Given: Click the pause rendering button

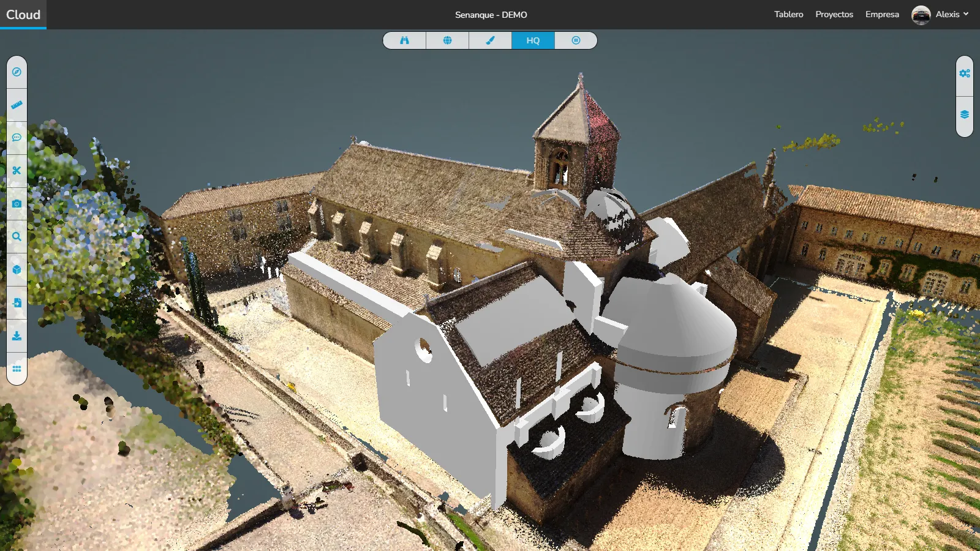Looking at the screenshot, I should [576, 40].
